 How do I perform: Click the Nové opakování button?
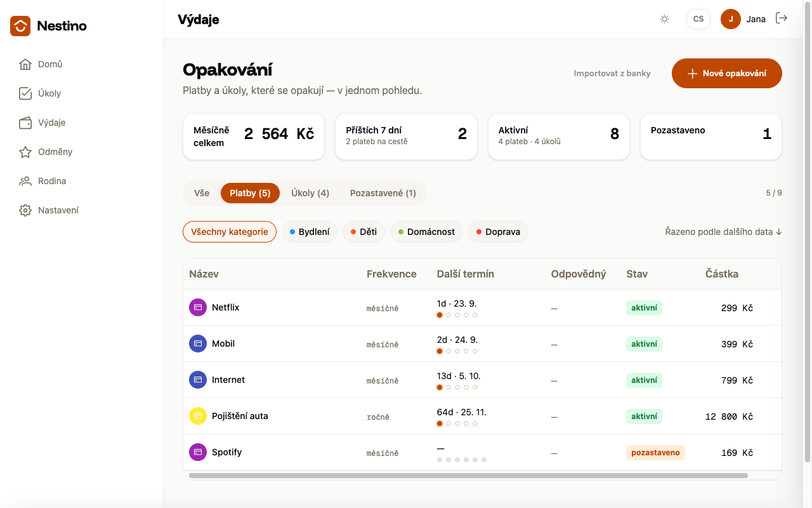[727, 73]
